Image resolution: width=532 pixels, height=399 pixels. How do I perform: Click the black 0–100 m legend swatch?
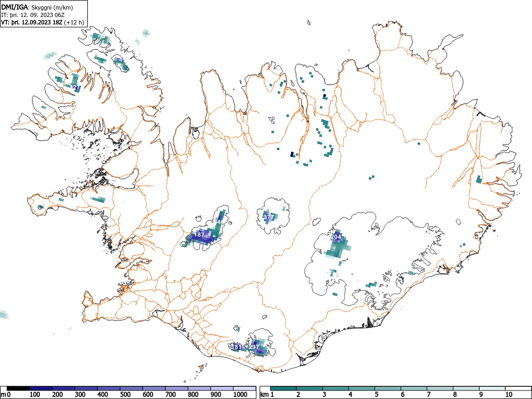coord(18,388)
